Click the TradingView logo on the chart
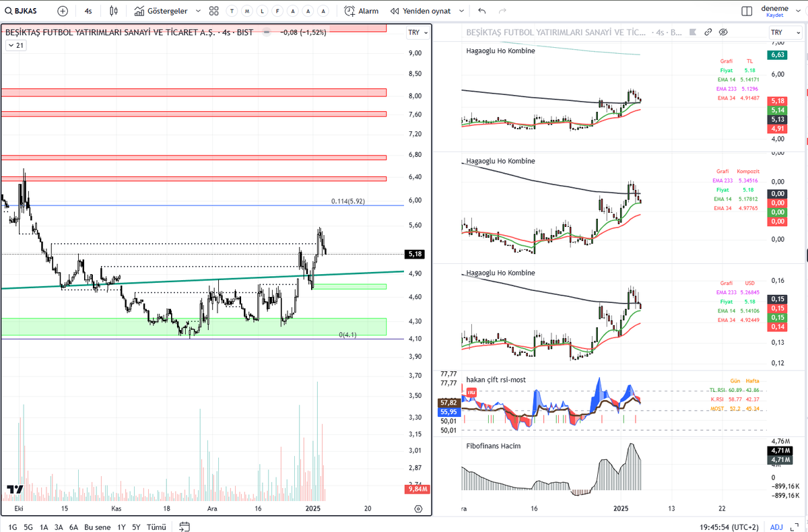The height and width of the screenshot is (532, 808). pos(15,490)
